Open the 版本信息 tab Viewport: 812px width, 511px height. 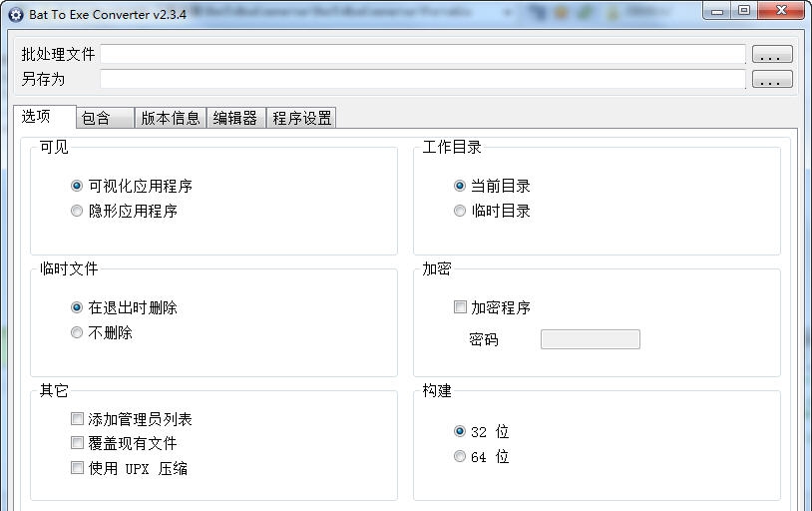[171, 118]
